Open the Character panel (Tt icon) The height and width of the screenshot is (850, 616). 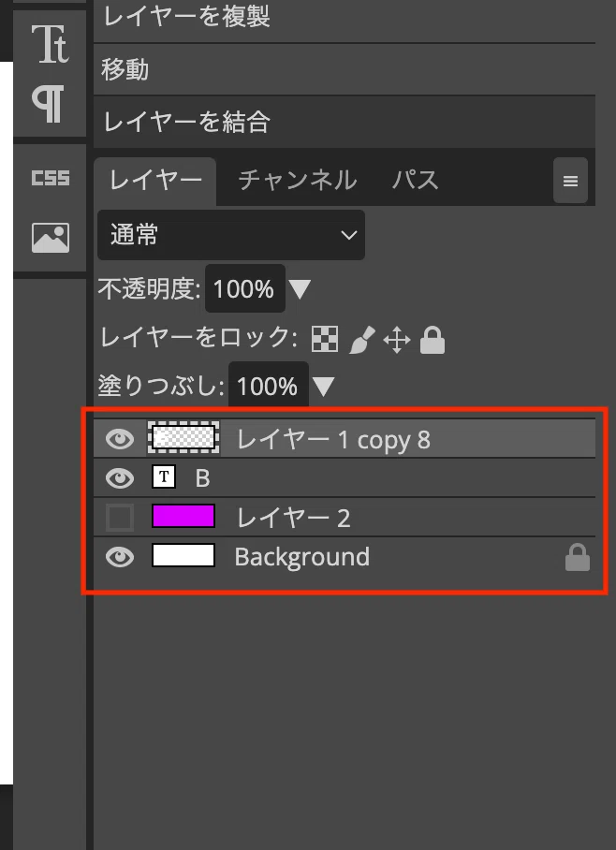(x=50, y=44)
